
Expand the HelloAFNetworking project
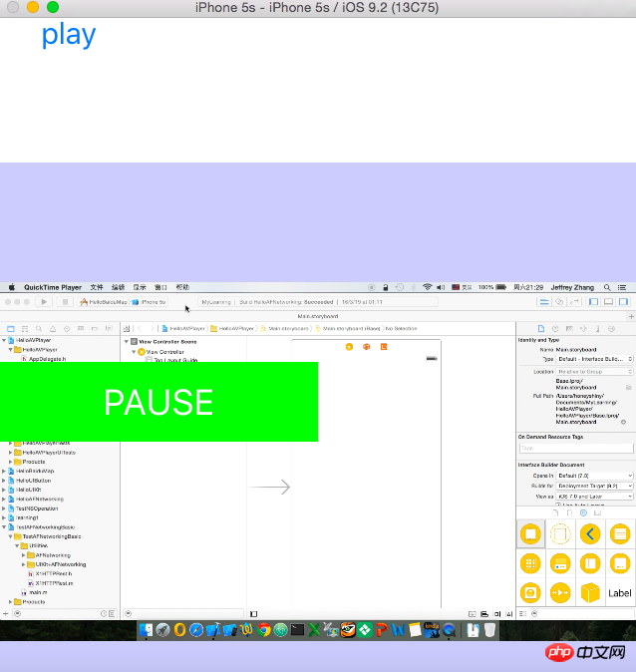4,500
